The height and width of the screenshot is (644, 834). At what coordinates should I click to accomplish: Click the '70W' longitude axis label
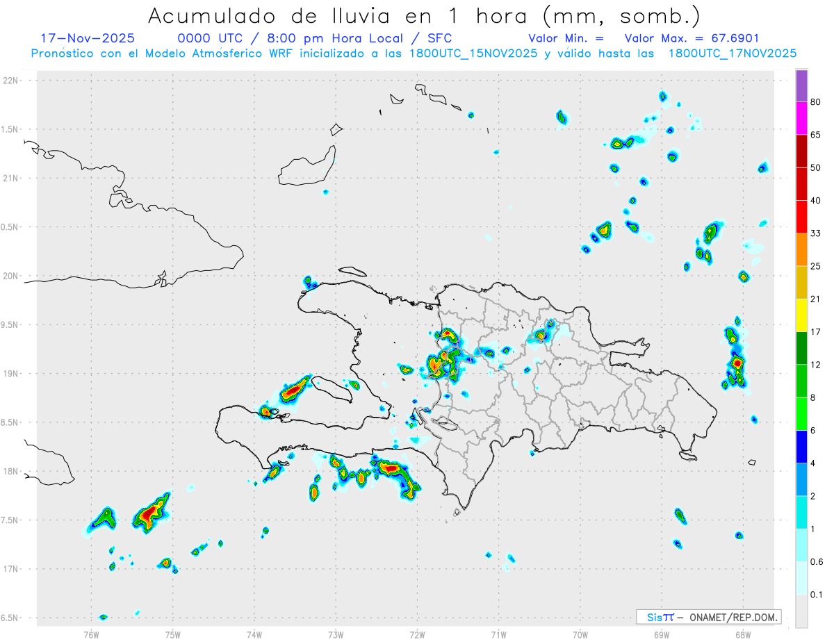coord(580,634)
